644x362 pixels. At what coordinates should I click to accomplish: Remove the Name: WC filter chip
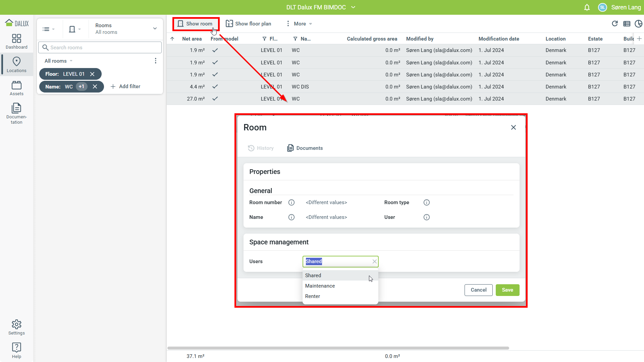[95, 86]
